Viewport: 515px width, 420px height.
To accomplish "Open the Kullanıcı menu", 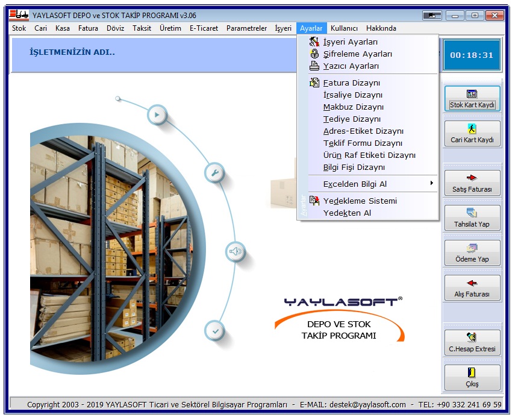I will click(x=344, y=28).
